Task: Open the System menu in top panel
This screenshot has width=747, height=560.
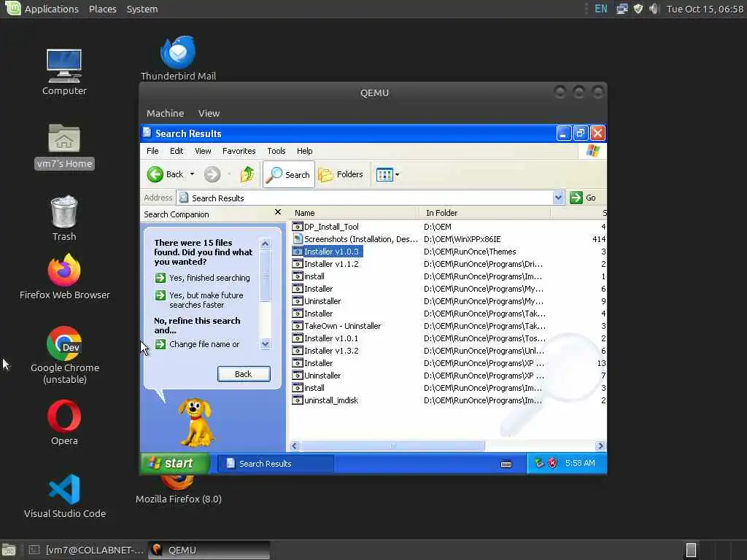Action: pos(142,9)
